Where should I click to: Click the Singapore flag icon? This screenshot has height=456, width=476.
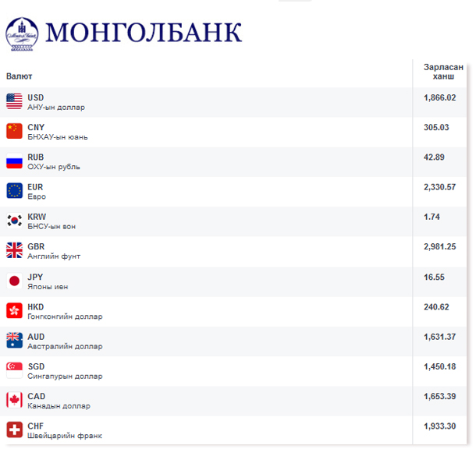(x=14, y=370)
